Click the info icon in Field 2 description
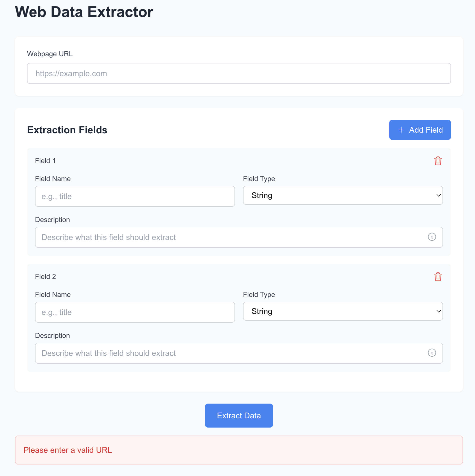475x476 pixels. (x=432, y=353)
